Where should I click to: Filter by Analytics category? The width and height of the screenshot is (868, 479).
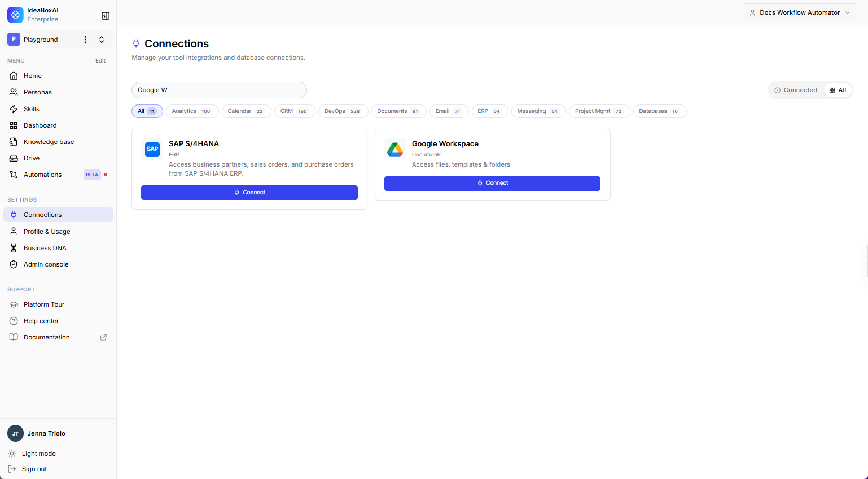[x=192, y=111]
